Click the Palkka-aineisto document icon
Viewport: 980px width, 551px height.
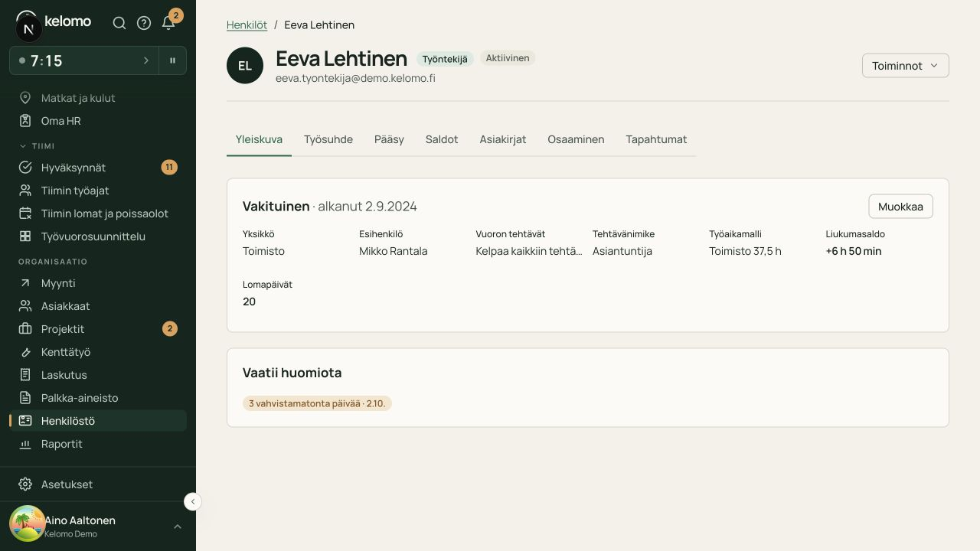click(25, 398)
